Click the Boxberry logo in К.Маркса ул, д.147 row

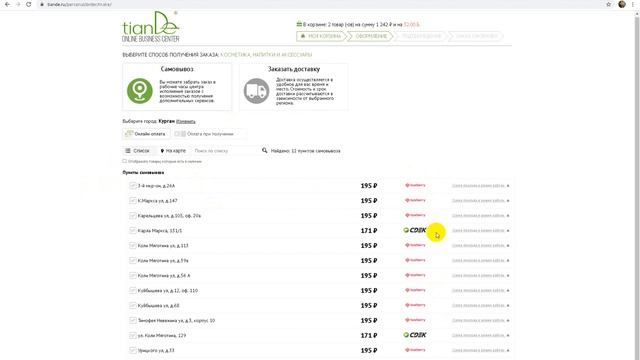(x=415, y=200)
